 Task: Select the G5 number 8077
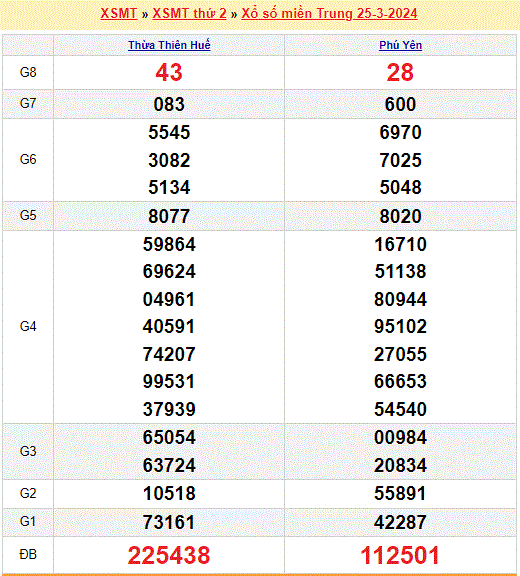coord(169,216)
